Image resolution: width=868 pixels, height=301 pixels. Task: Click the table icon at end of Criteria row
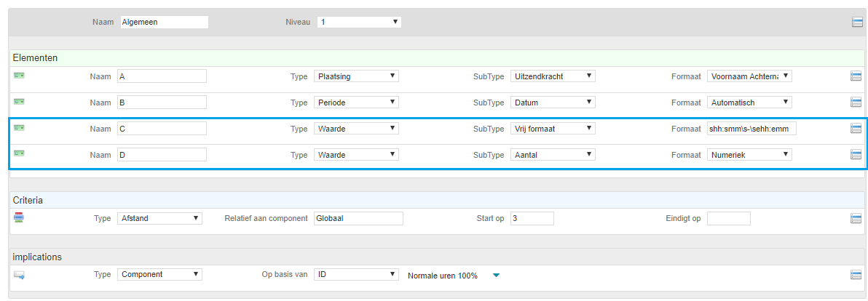coord(856,218)
